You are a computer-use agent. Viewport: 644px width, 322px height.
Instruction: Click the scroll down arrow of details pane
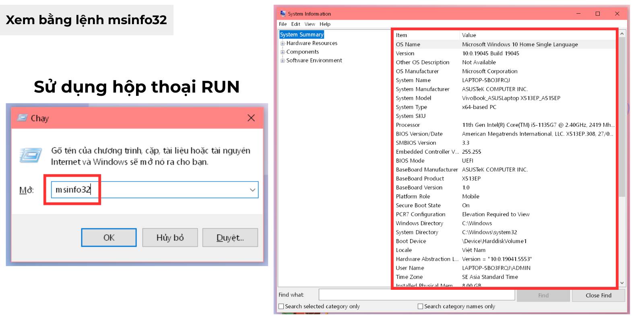click(x=622, y=283)
